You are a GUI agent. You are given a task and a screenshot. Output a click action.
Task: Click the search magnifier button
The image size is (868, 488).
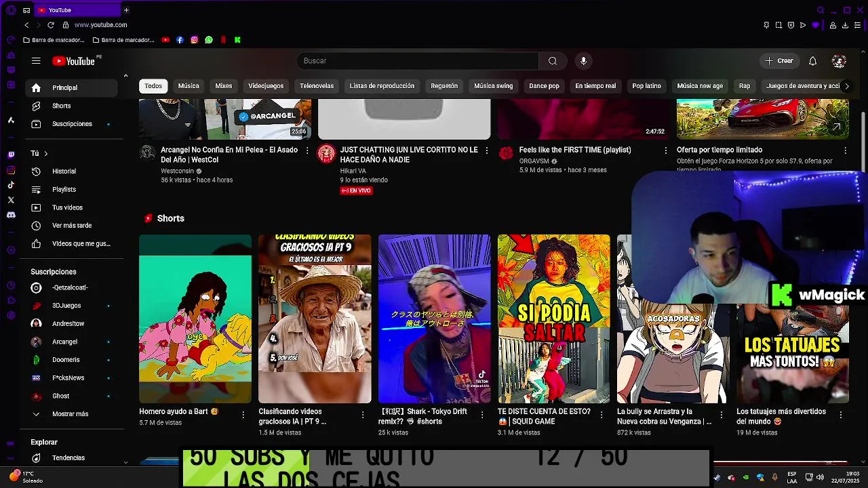(x=553, y=61)
